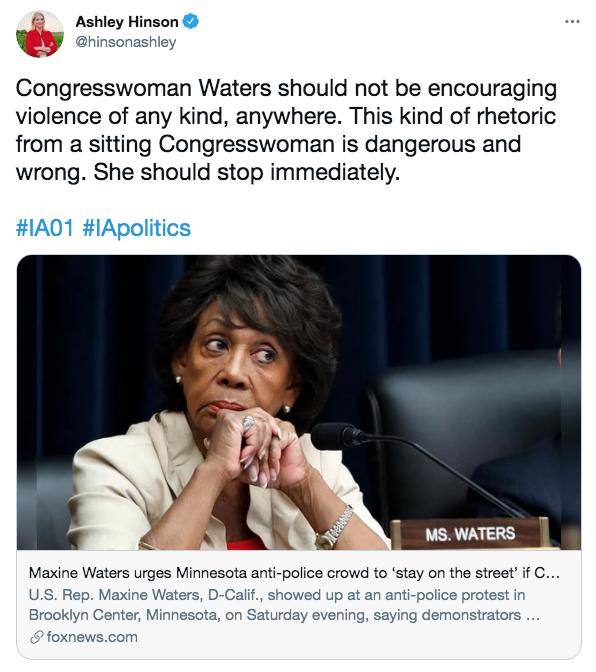Click the 'dangerous and wrong' tweet line
596x672 pixels.
pos(268,144)
